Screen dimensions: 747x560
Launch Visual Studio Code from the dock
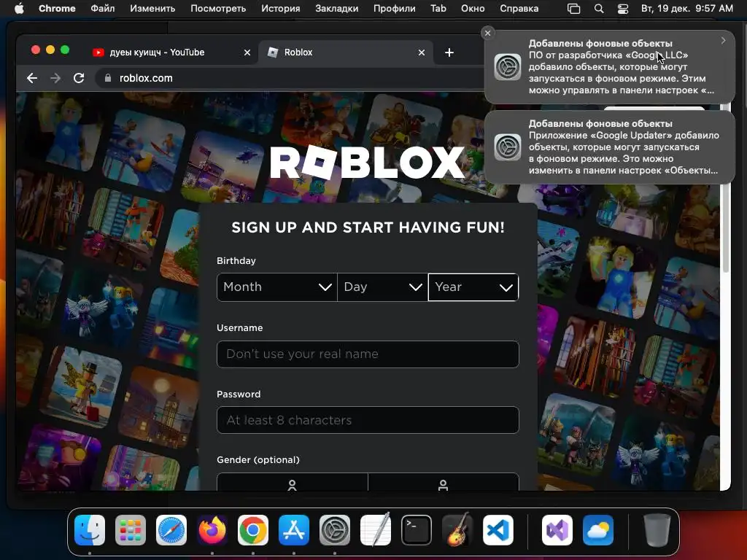[498, 530]
